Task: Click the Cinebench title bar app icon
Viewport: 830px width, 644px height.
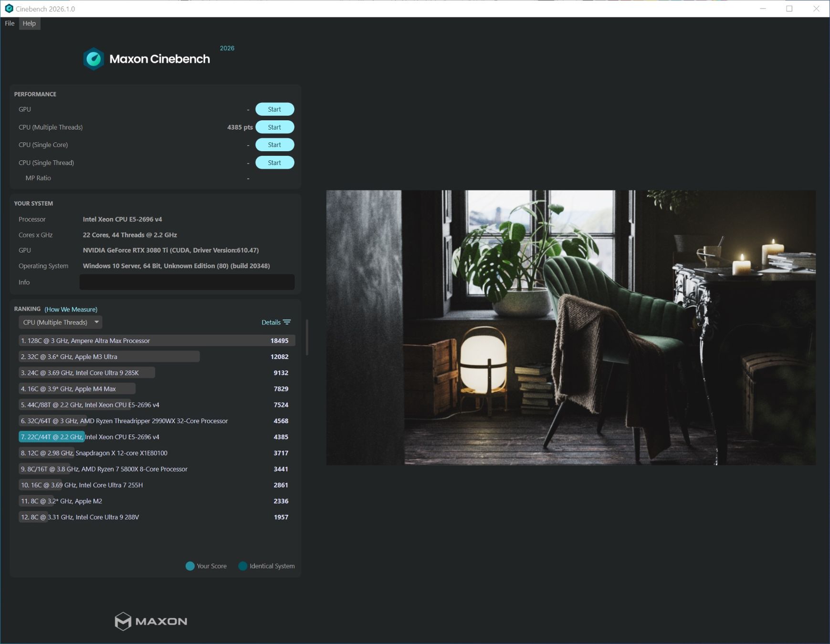Action: (9, 9)
